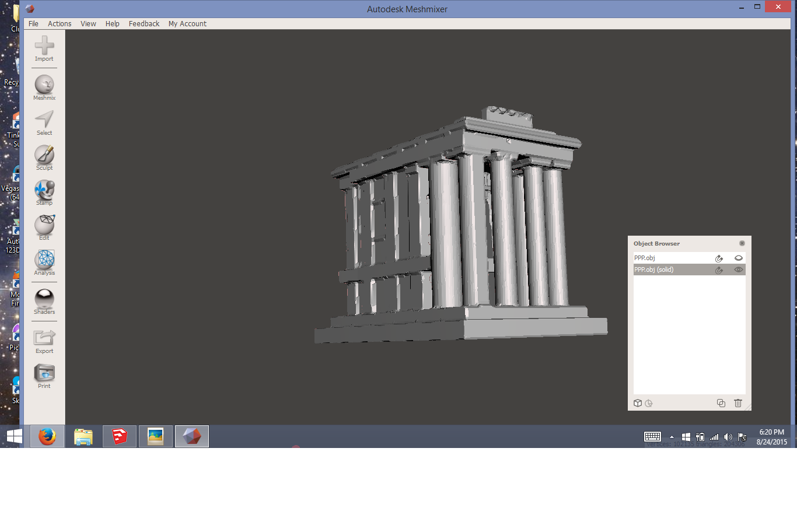Delete object using the trash icon
Image resolution: width=797 pixels, height=532 pixels.
737,403
